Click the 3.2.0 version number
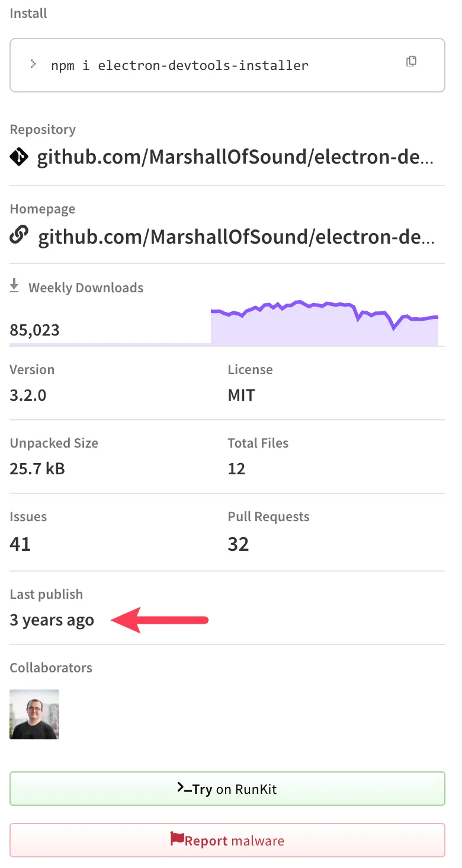The image size is (462, 868). pyautogui.click(x=28, y=395)
